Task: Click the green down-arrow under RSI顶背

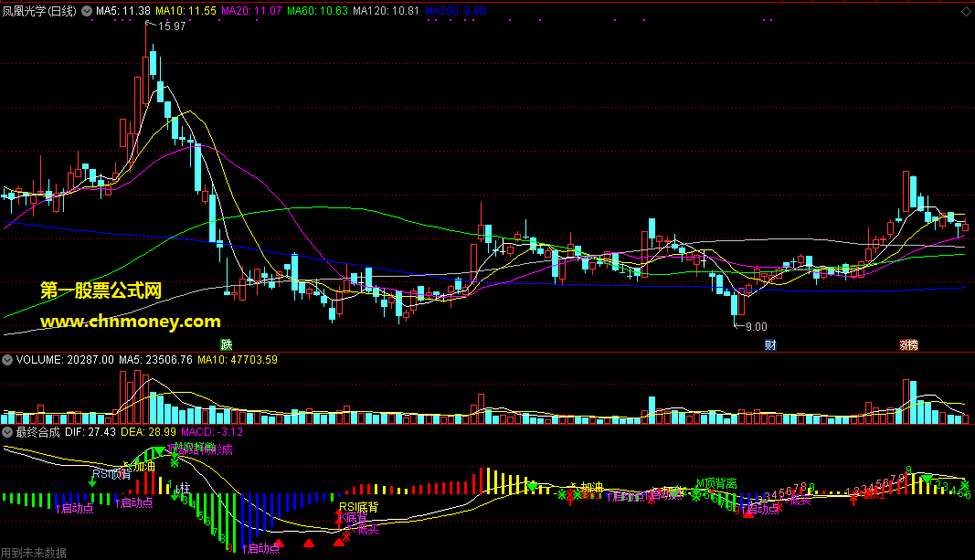Action: (92, 483)
